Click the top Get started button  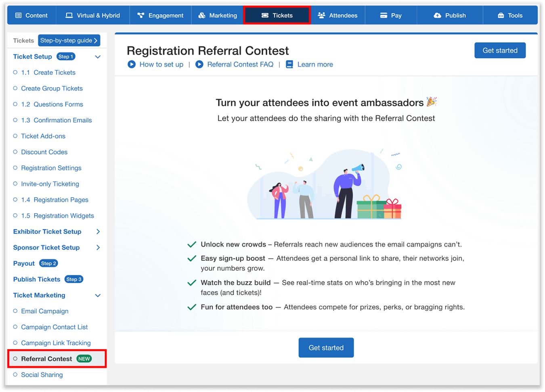(x=500, y=50)
